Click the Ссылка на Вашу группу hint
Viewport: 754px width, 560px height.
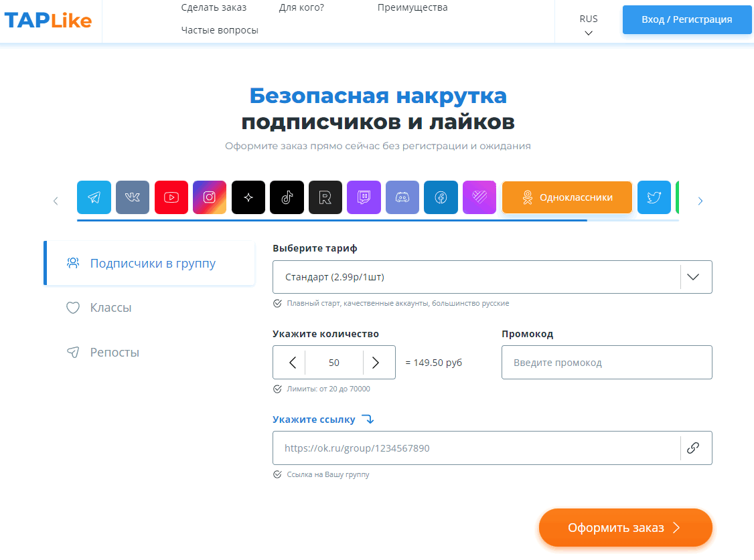pos(328,474)
